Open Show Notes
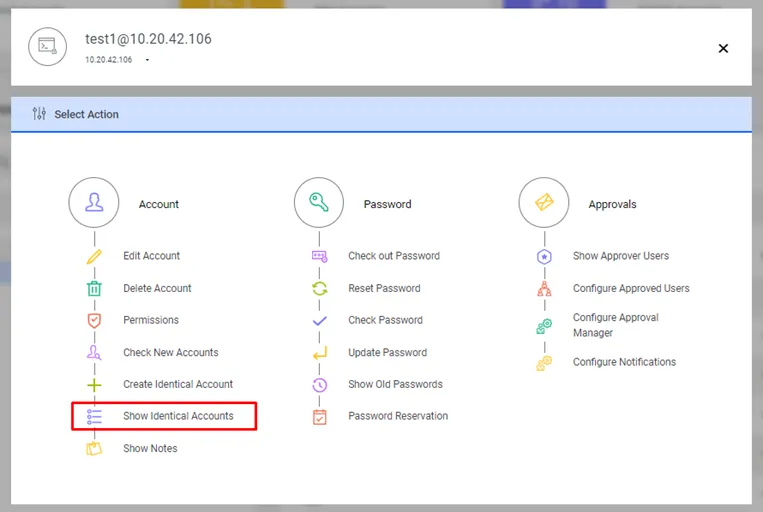The width and height of the screenshot is (763, 512). coord(150,448)
